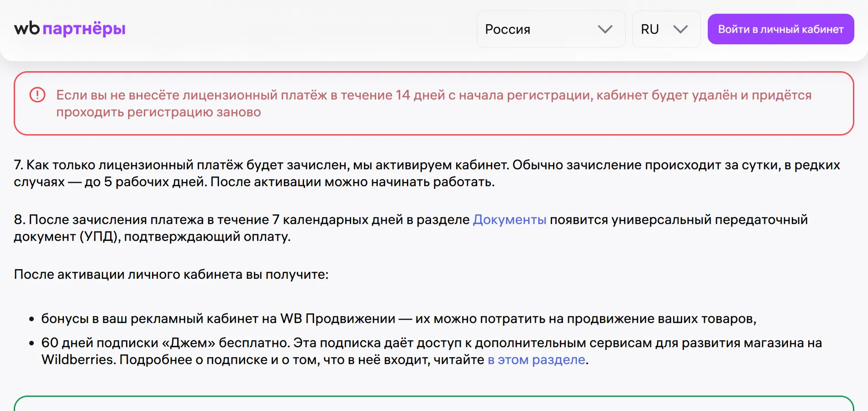The image size is (868, 411).
Task: Click the «После активации личного кабинета» line
Action: (171, 274)
